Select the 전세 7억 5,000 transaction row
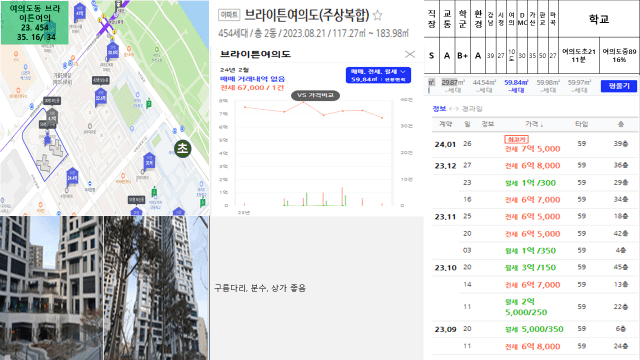The height and width of the screenshot is (360, 640). (535, 144)
